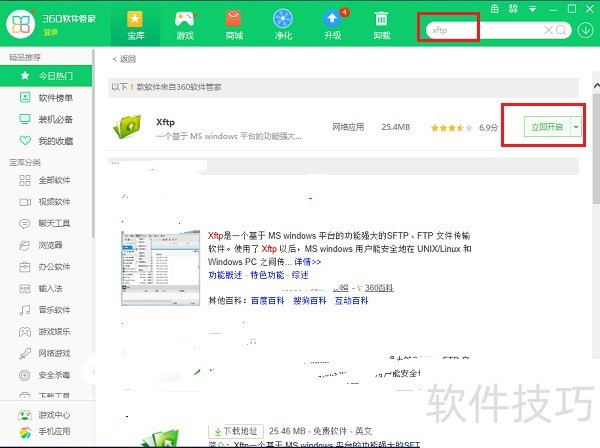
Task: Open the 百度百科 link
Action: pos(268,301)
